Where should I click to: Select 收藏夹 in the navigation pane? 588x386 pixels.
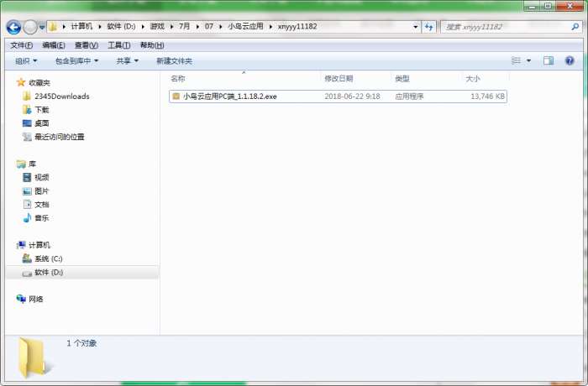coord(39,82)
